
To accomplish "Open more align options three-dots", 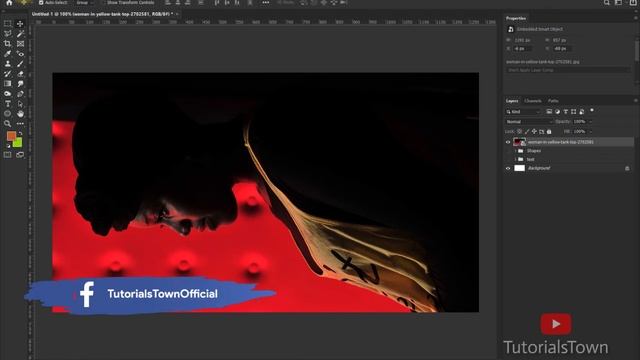I will [x=266, y=2].
